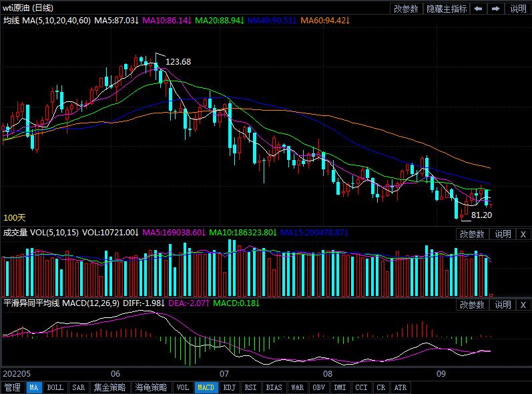
Task: Select the 集金策略 tab
Action: pos(109,387)
